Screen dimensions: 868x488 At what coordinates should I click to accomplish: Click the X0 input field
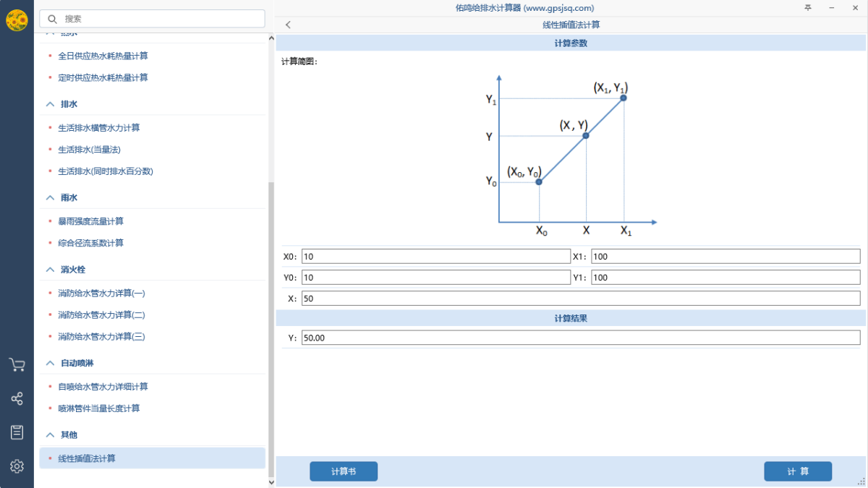436,256
